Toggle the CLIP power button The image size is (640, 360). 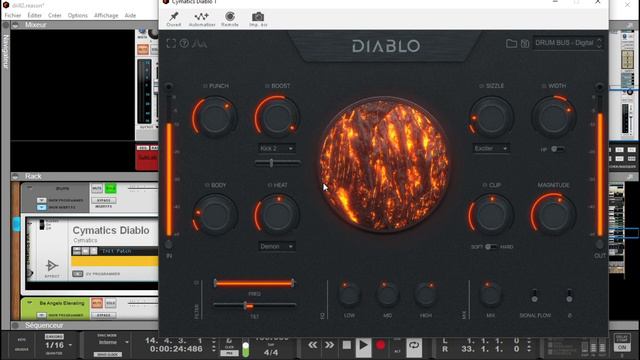click(x=484, y=185)
